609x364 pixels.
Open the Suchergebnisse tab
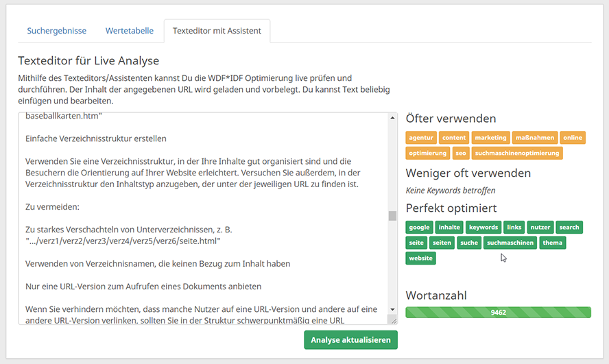click(x=56, y=31)
